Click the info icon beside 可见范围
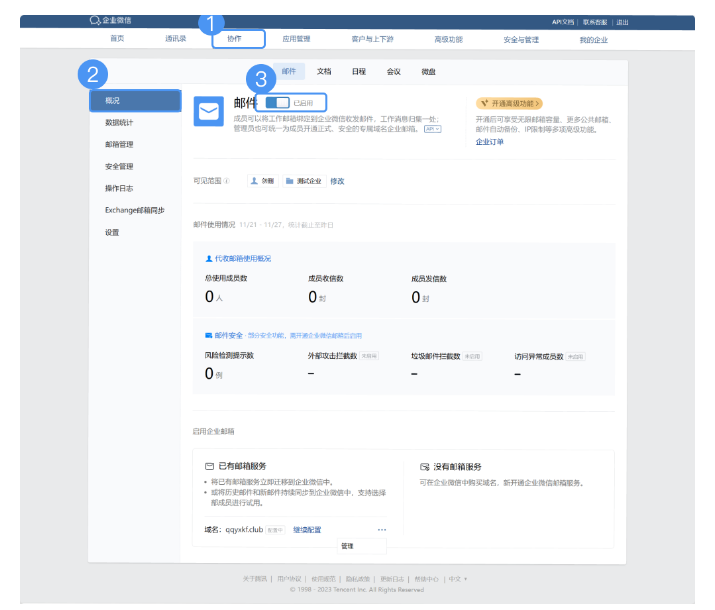Image resolution: width=715 pixels, height=610 pixels. 227,181
